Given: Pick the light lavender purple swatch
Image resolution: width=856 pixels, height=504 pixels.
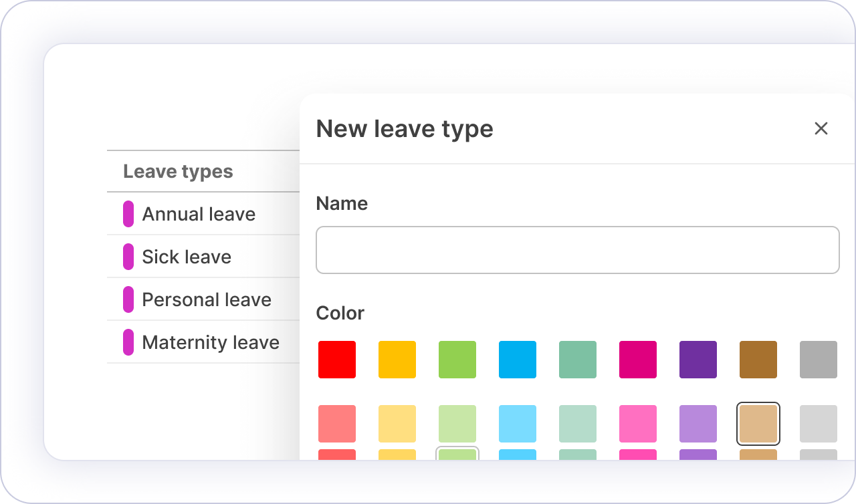Looking at the screenshot, I should click(x=698, y=424).
